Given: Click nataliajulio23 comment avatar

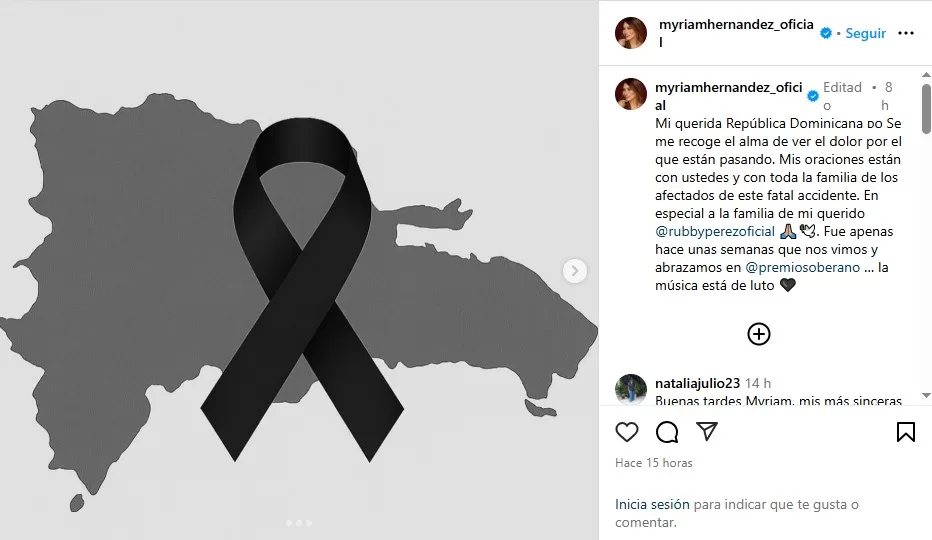Looking at the screenshot, I should coord(631,390).
